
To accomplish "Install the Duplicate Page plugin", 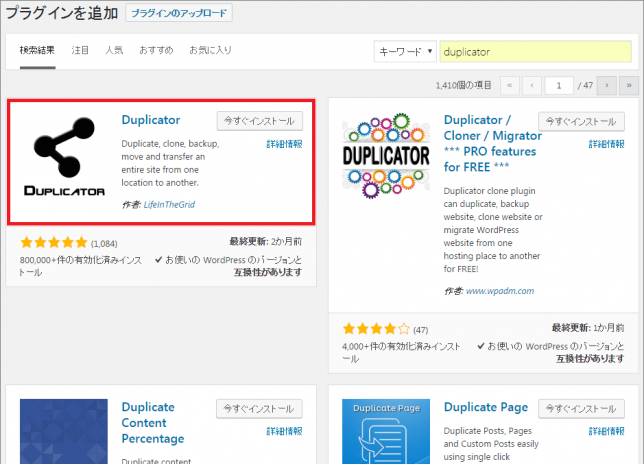I will pyautogui.click(x=582, y=409).
